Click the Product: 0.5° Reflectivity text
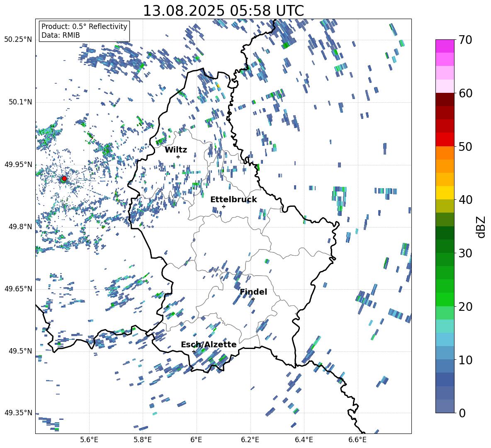 pyautogui.click(x=84, y=26)
